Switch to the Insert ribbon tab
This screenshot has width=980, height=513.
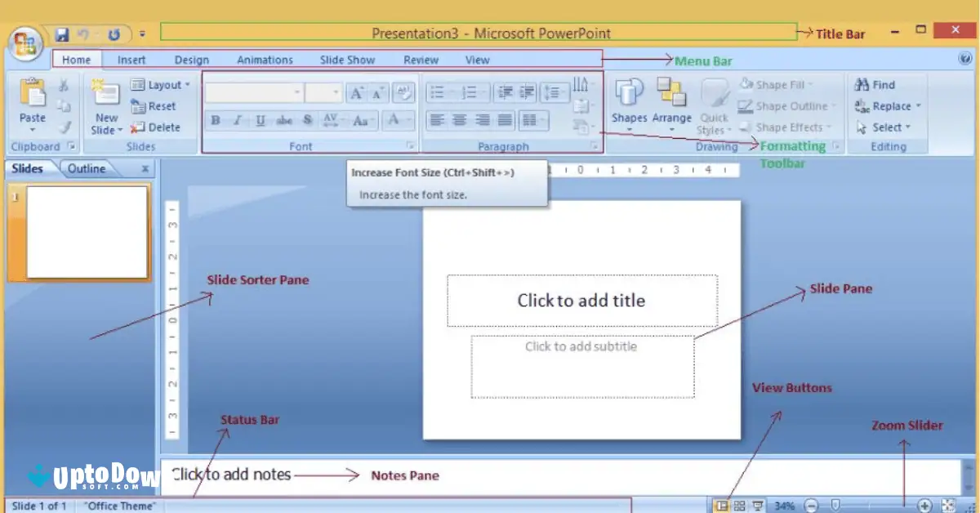pos(131,59)
